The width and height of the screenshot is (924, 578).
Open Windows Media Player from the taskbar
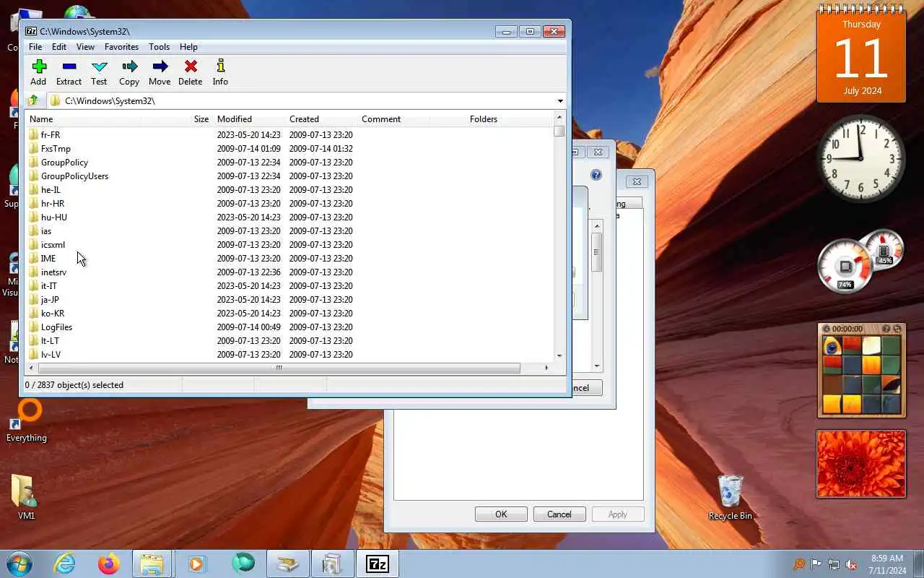(x=196, y=563)
